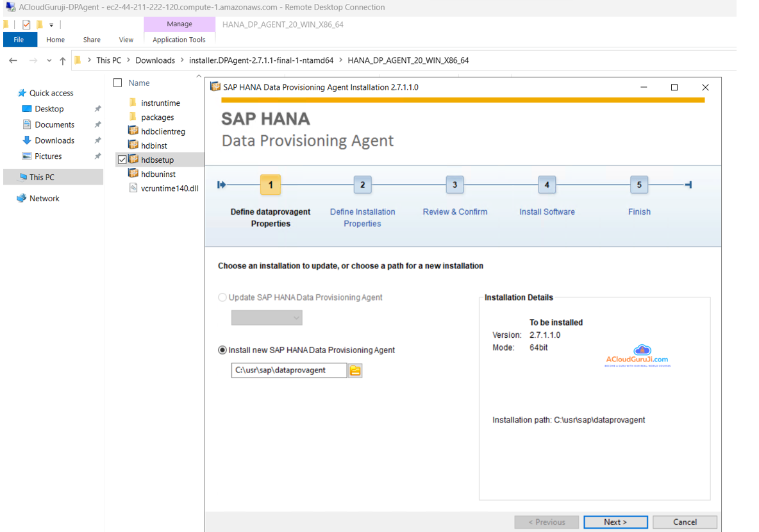
Task: Click step 2 Define Installation Properties icon
Action: pyautogui.click(x=362, y=185)
